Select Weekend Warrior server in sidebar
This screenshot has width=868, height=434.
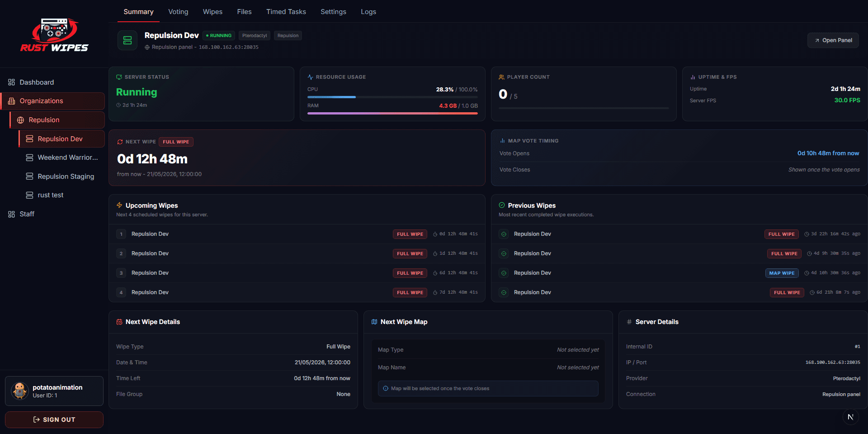pos(61,157)
